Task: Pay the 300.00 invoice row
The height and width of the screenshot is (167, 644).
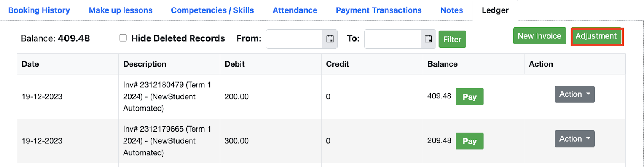Action: click(469, 141)
